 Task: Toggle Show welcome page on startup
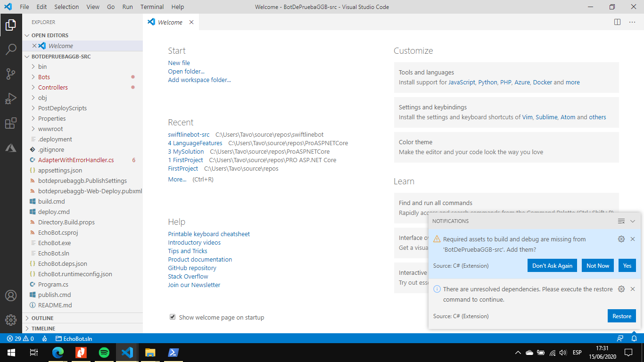pos(173,317)
